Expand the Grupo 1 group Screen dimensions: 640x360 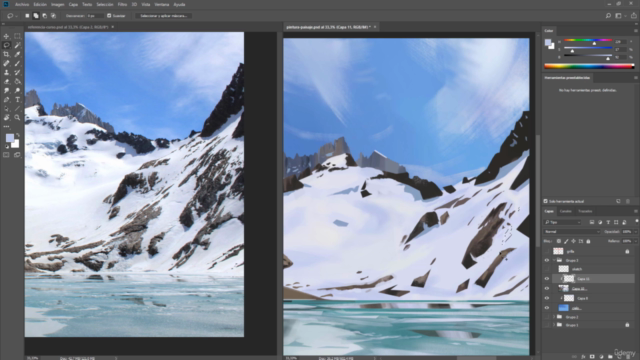coord(554,325)
